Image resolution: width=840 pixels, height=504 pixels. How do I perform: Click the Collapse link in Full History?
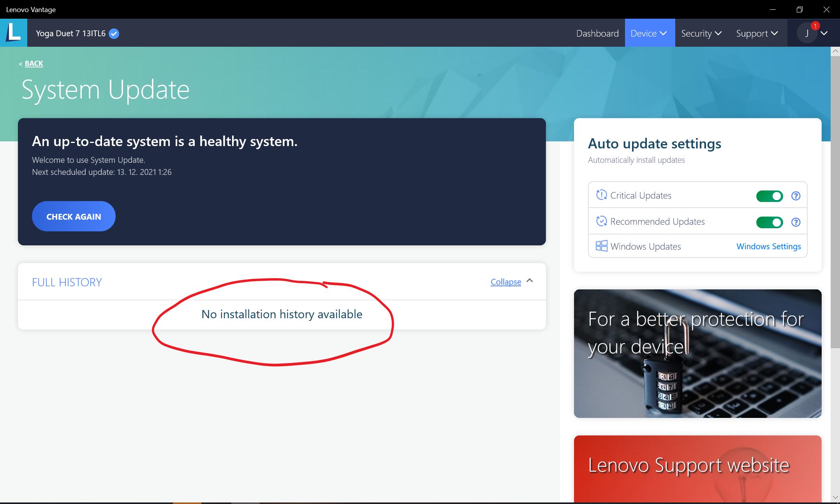(x=505, y=282)
